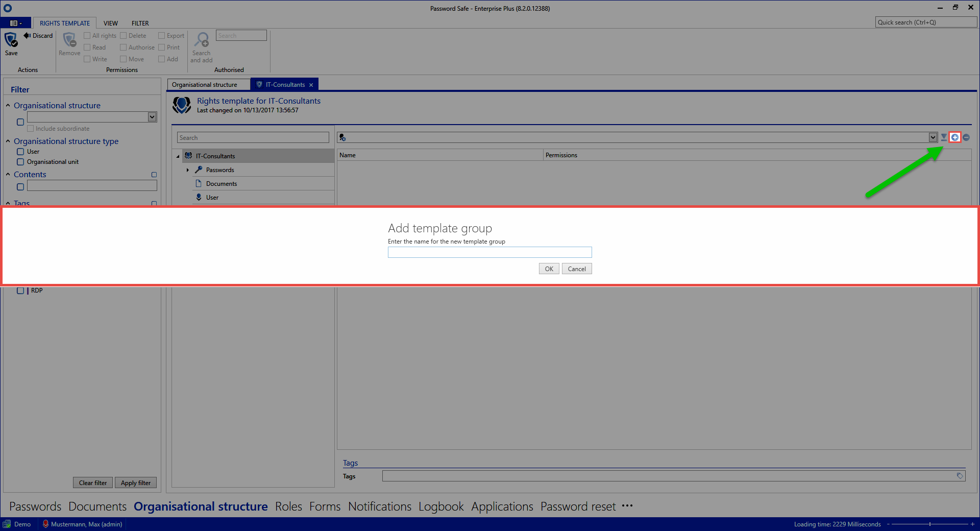Click the app logo in title bar

pyautogui.click(x=7, y=8)
